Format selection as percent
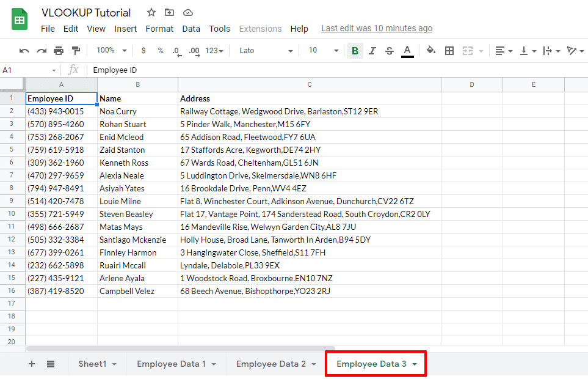 tap(159, 51)
